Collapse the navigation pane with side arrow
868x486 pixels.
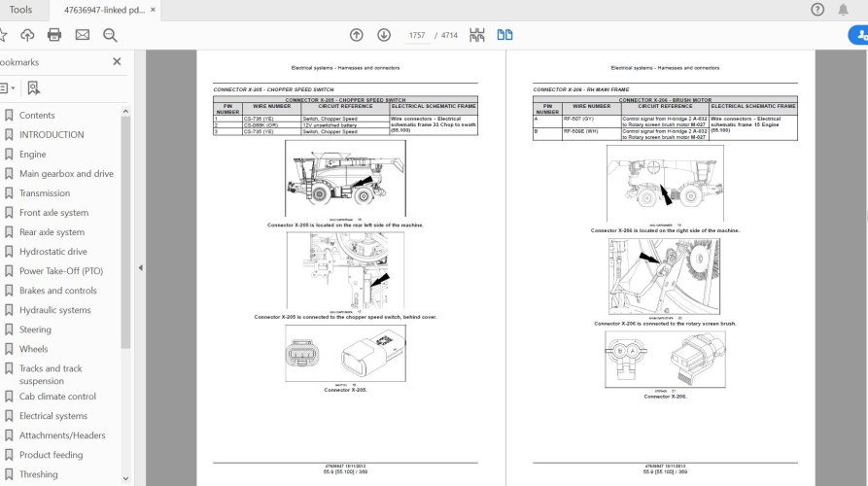point(140,268)
